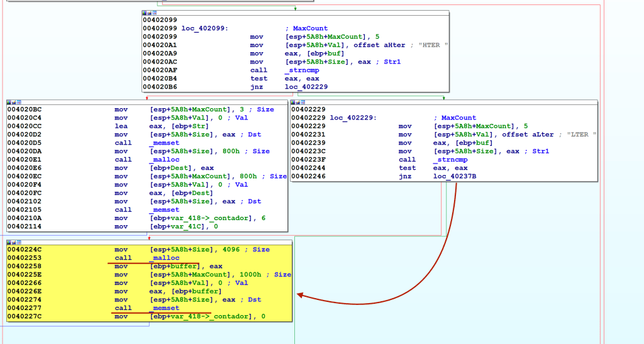
Task: Click _malloc call in the yellow block
Action: 164,258
